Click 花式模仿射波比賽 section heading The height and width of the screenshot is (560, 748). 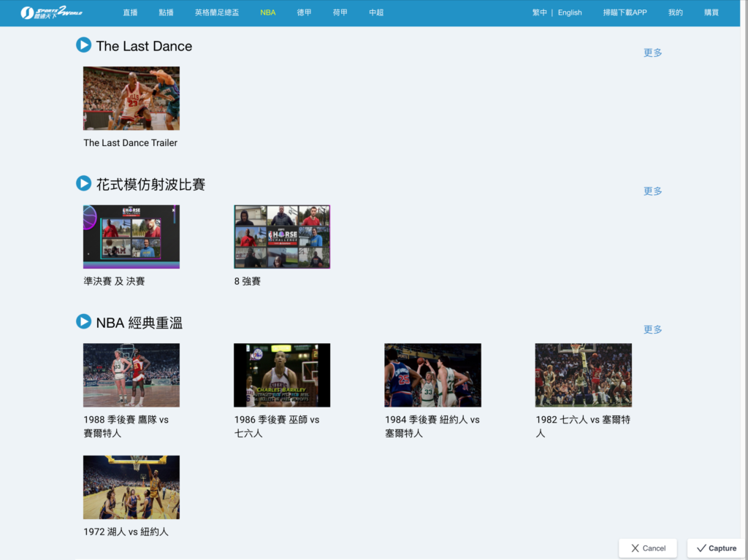click(x=150, y=184)
